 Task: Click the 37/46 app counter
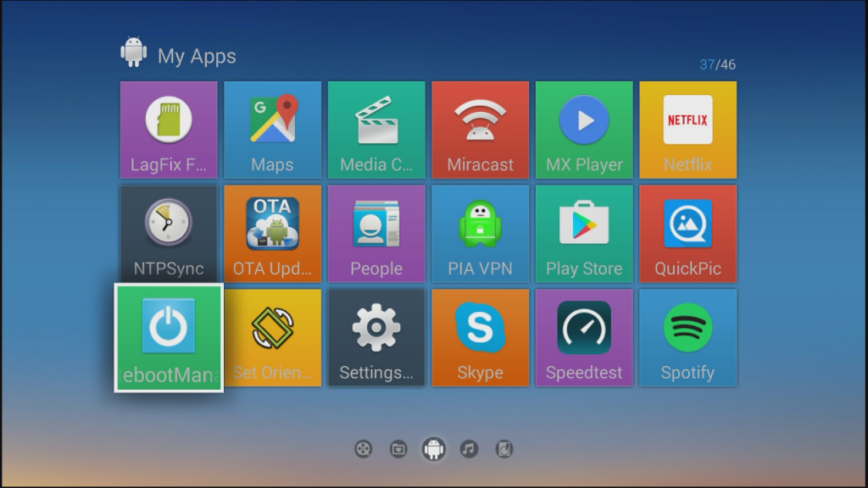point(717,64)
